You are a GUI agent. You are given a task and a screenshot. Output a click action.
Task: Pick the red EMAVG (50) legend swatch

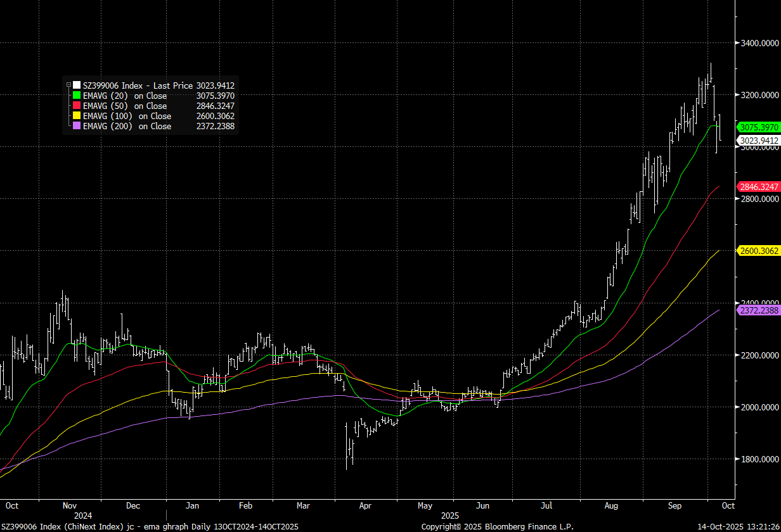(x=77, y=106)
